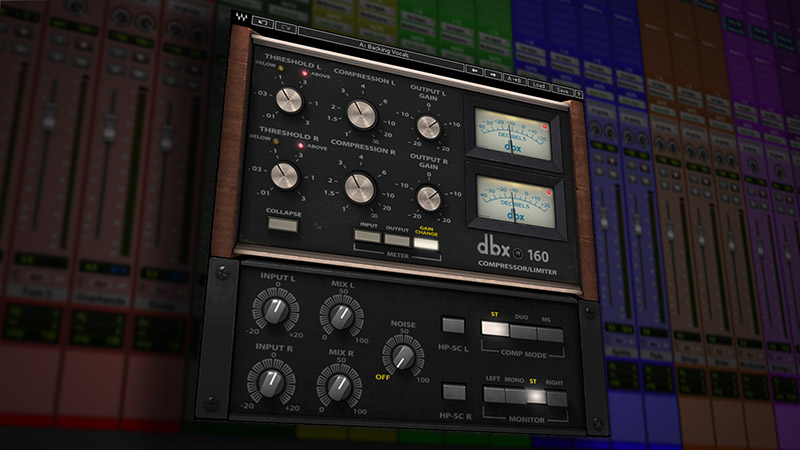Click the Output R Gain knob

coord(429,198)
